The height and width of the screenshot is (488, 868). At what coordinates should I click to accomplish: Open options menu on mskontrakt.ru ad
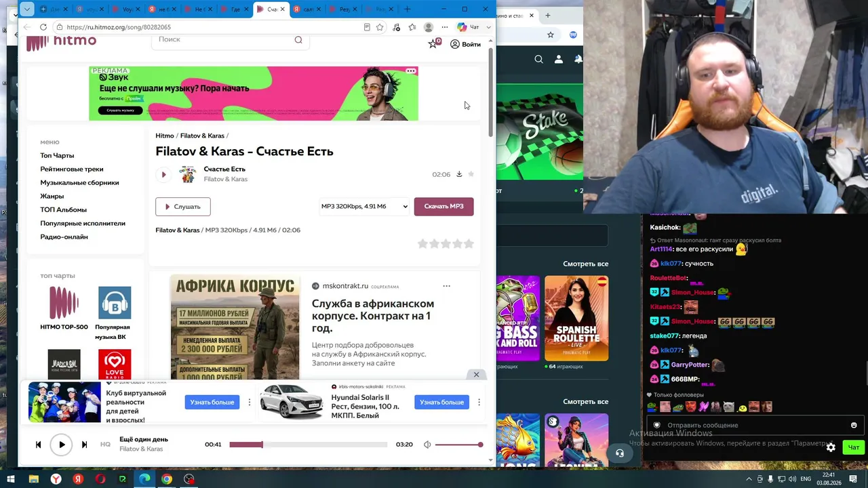446,286
